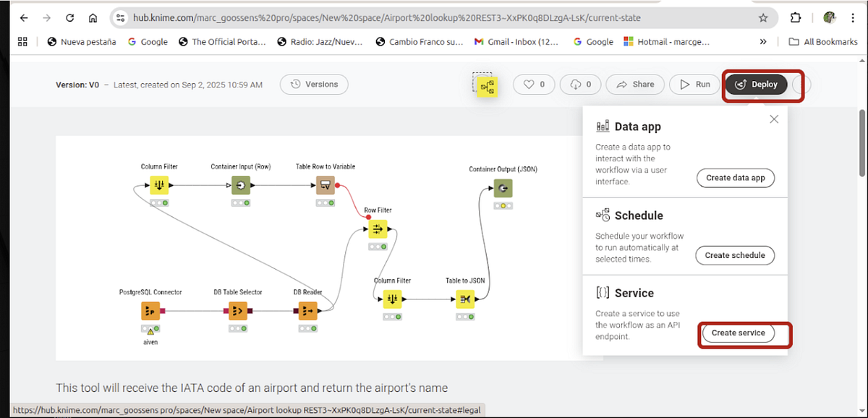Open the Versions history
The height and width of the screenshot is (418, 868).
314,84
